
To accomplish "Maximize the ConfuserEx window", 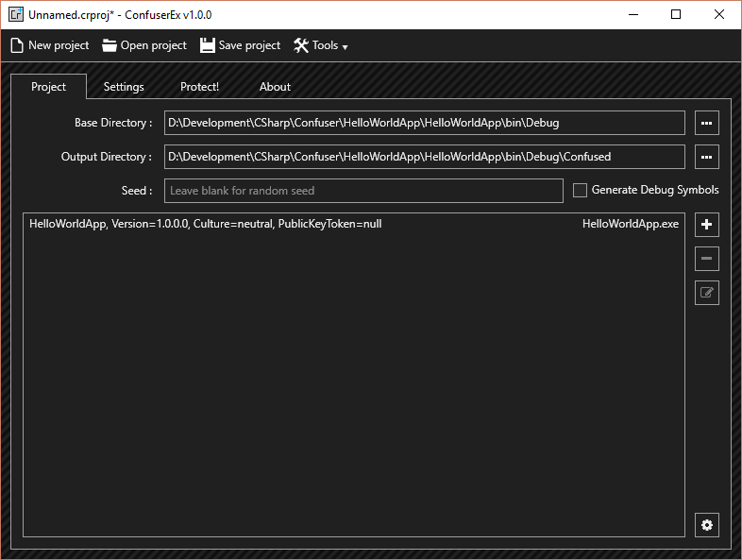I will click(x=676, y=15).
